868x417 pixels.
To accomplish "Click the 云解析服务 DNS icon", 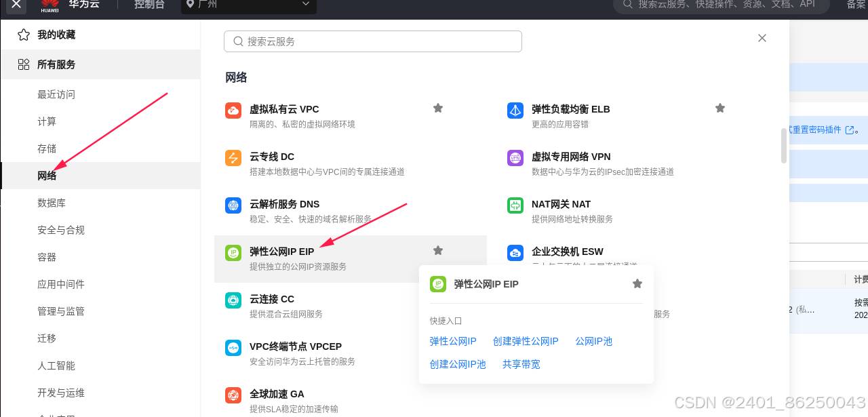I will (x=233, y=205).
